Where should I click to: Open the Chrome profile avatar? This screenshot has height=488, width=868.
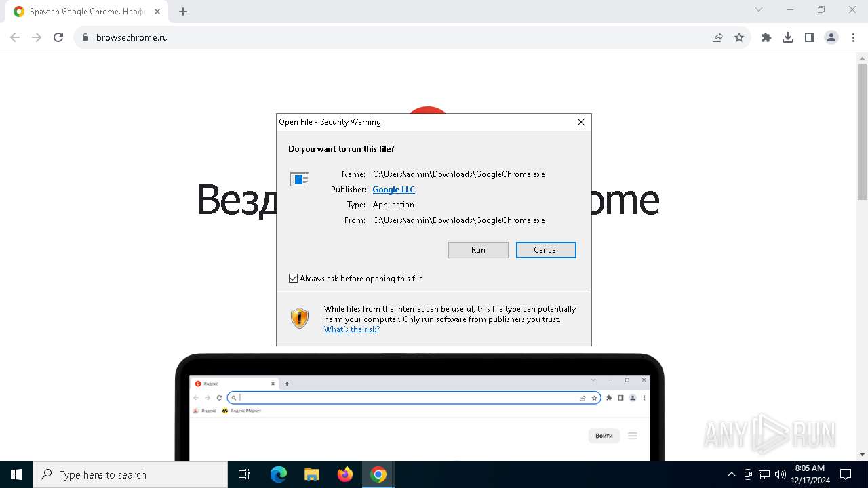pyautogui.click(x=831, y=38)
